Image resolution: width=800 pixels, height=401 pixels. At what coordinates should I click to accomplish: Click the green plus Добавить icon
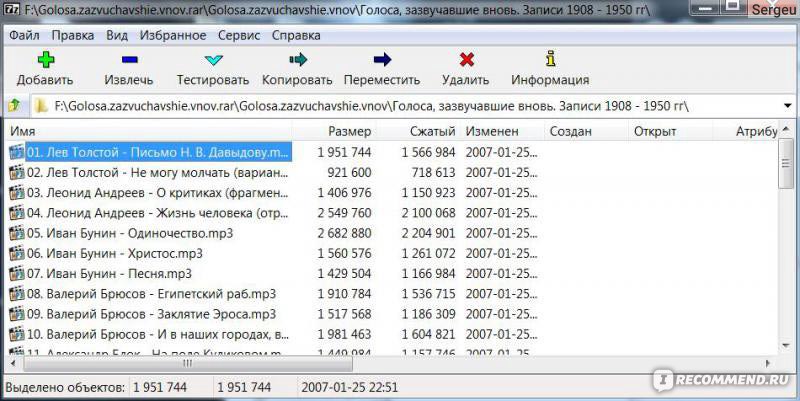point(46,60)
